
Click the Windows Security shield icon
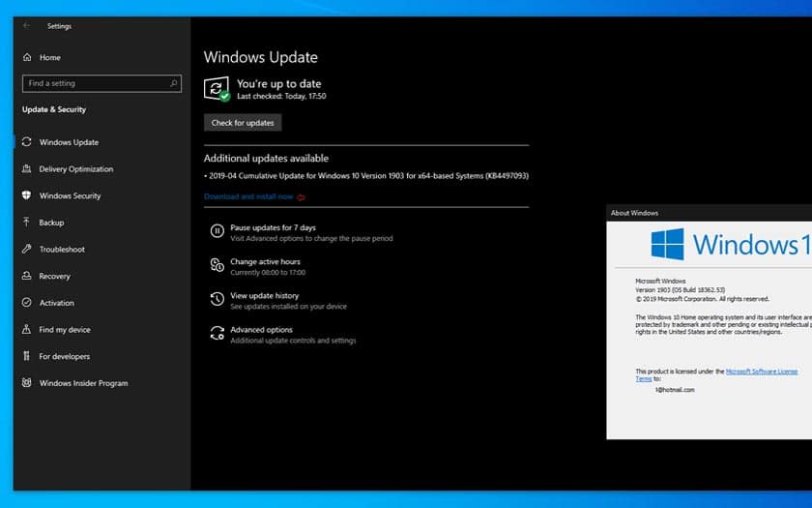pos(27,195)
